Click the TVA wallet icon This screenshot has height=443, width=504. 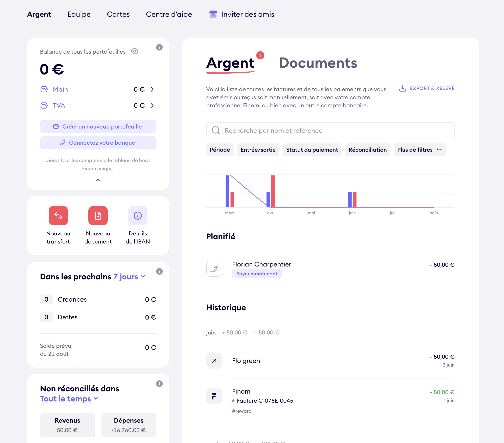(x=44, y=106)
